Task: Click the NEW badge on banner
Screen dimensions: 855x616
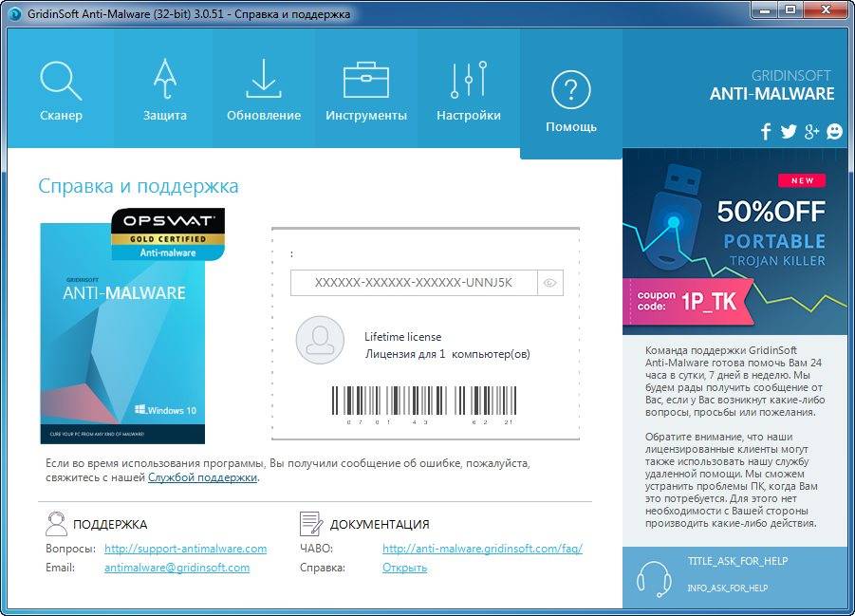Action: [802, 180]
